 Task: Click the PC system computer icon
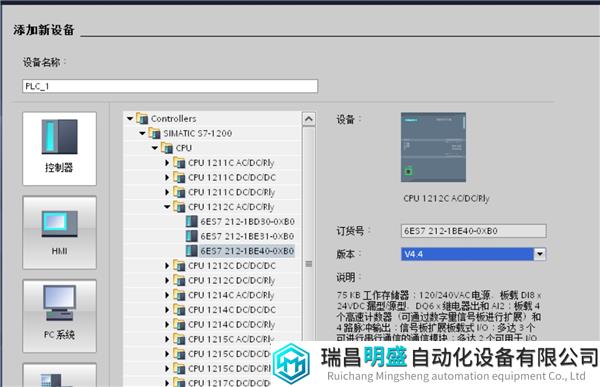(x=59, y=303)
